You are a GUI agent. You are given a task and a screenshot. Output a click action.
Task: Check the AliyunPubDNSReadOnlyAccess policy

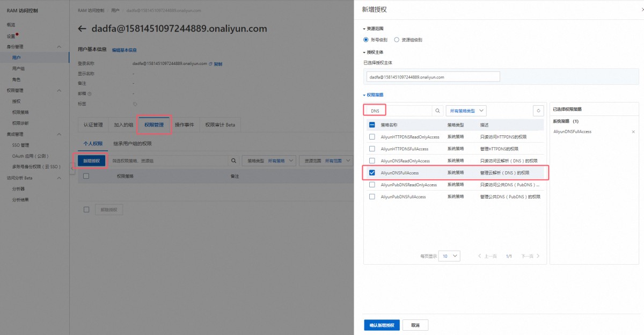tap(372, 185)
